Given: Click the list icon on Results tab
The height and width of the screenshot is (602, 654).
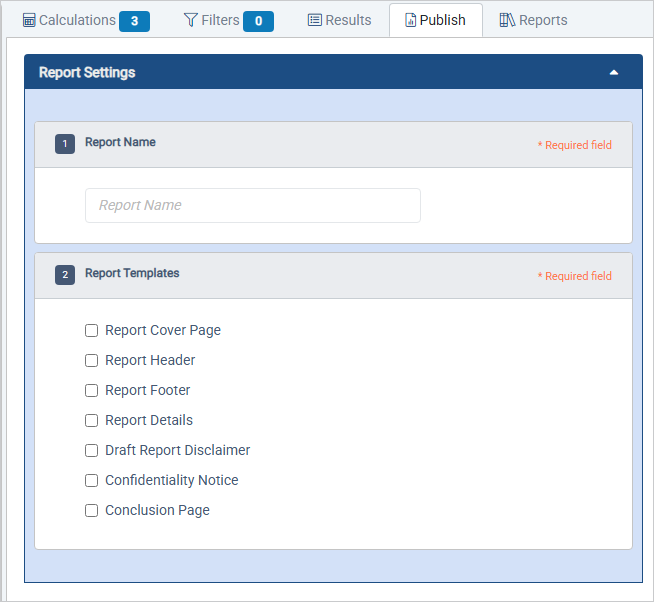Looking at the screenshot, I should 314,21.
